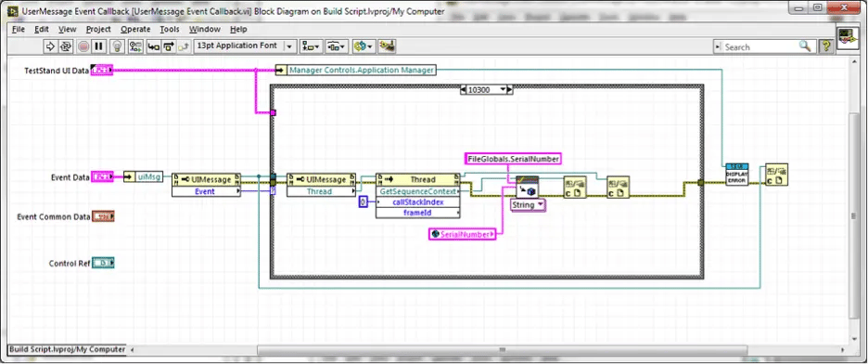Screen dimensions: 868x364
Task: Click outer UIMessage property node header
Action: tap(207, 179)
